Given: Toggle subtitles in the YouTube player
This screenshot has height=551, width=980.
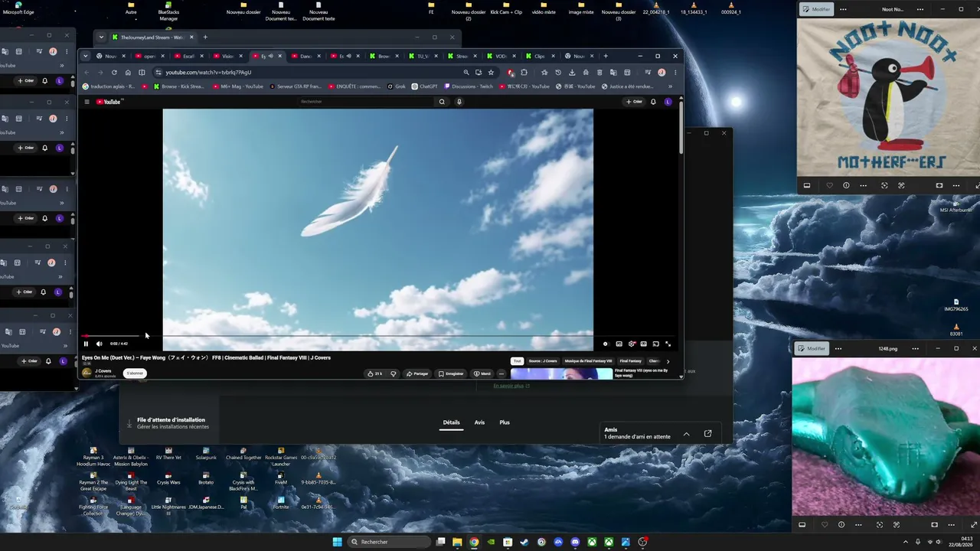Looking at the screenshot, I should click(619, 344).
